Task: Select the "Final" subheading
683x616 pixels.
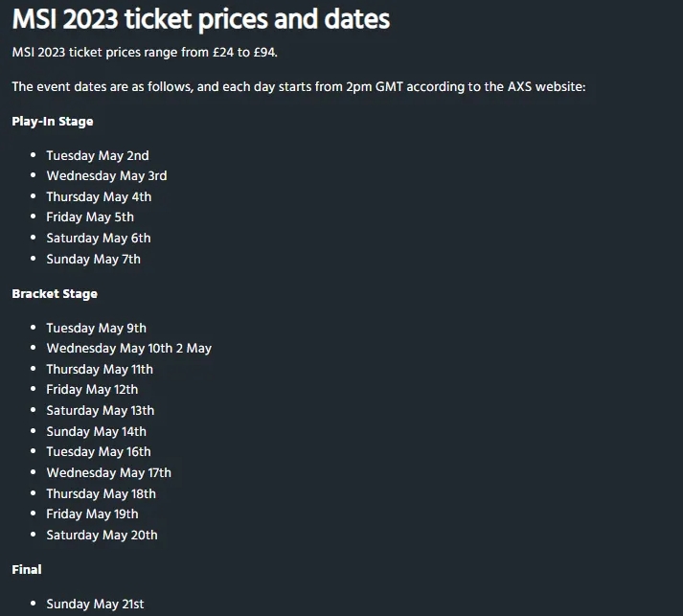Action: point(27,569)
